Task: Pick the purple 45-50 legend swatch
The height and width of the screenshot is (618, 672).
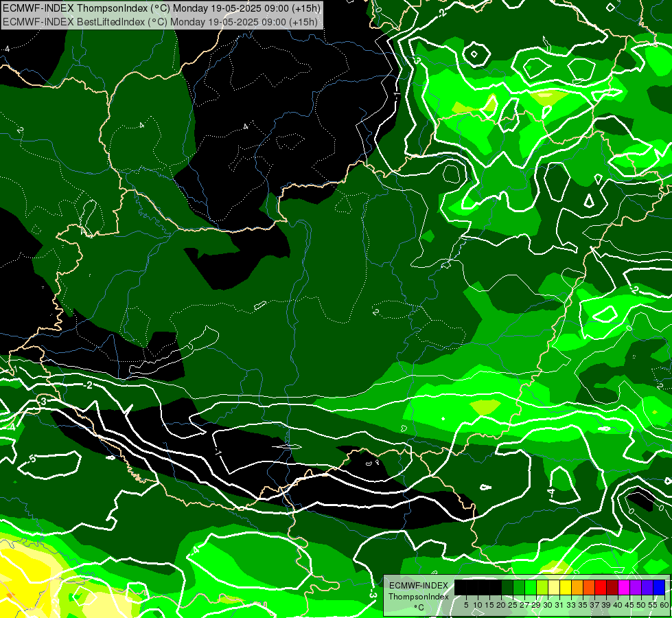Action: tap(636, 587)
